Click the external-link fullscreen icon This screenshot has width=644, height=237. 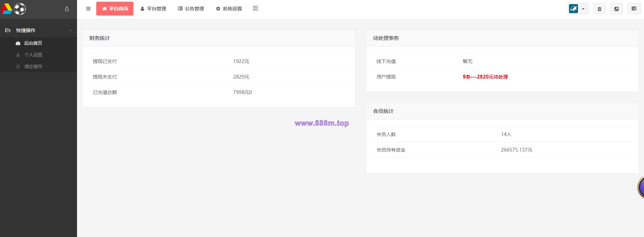click(616, 9)
